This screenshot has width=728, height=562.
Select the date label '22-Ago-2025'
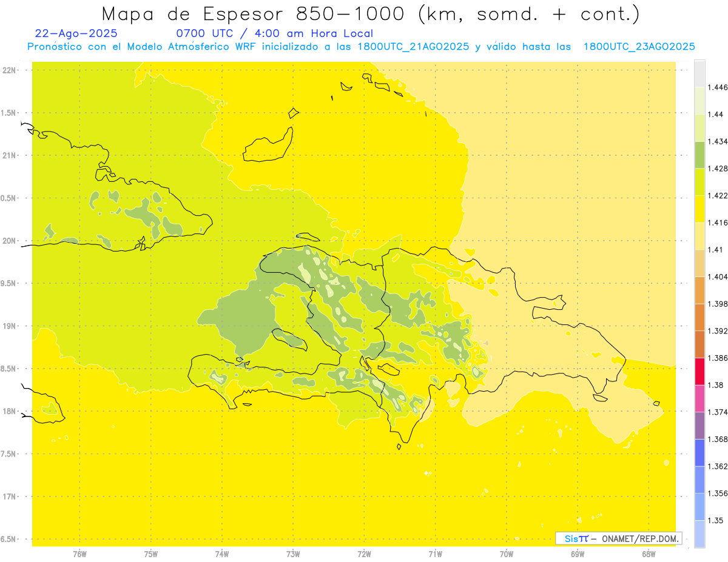click(76, 33)
